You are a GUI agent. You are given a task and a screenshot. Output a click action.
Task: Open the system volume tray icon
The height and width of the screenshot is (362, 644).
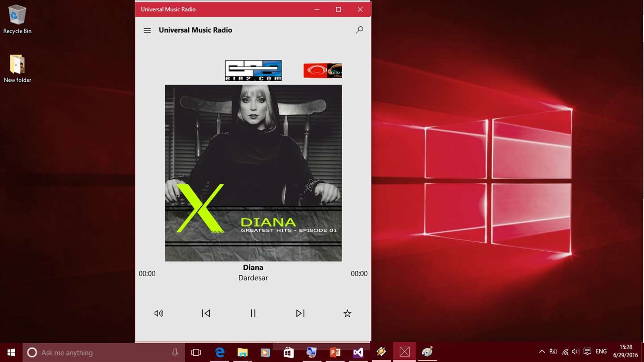coord(576,352)
